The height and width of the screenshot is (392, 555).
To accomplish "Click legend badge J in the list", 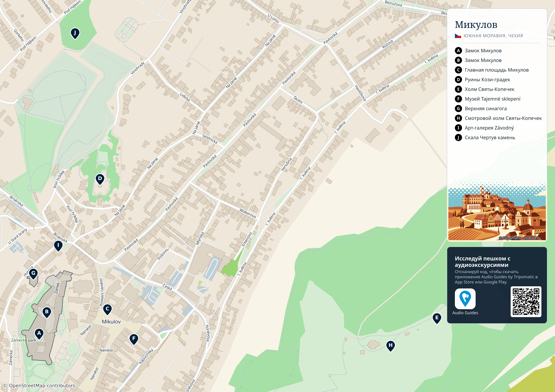I will click(458, 138).
